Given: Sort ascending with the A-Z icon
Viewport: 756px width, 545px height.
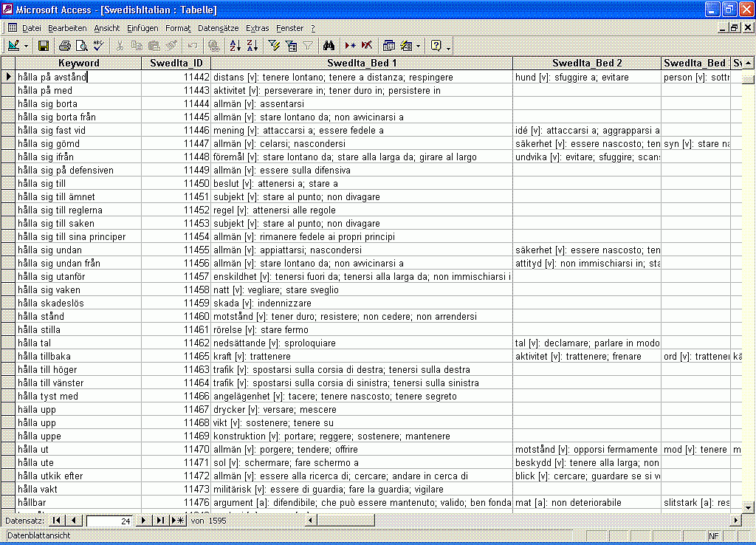Looking at the screenshot, I should pos(236,46).
